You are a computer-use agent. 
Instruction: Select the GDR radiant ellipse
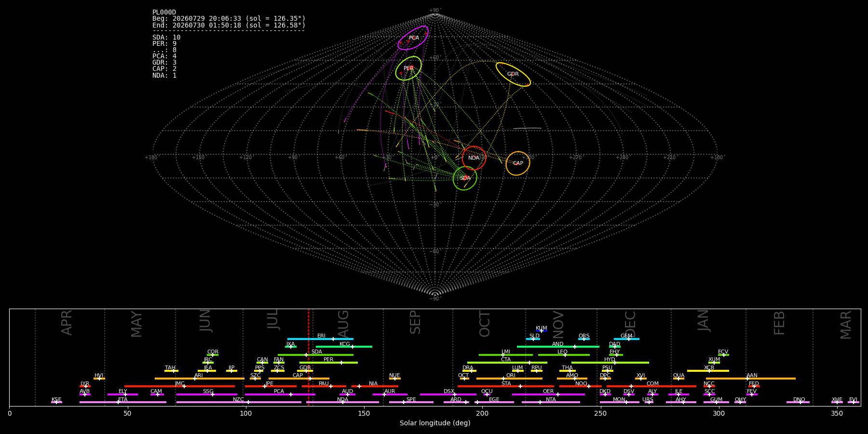click(513, 74)
